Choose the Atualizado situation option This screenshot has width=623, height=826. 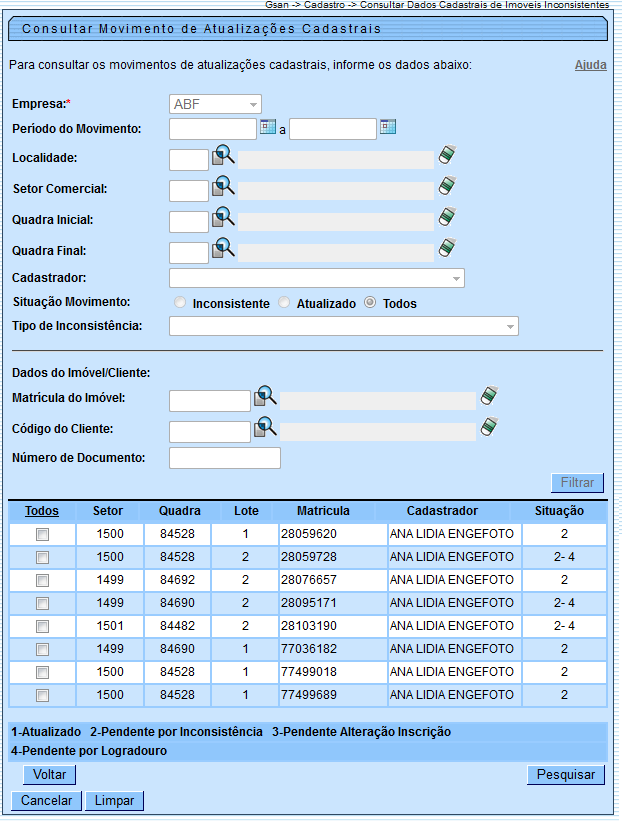[x=284, y=303]
